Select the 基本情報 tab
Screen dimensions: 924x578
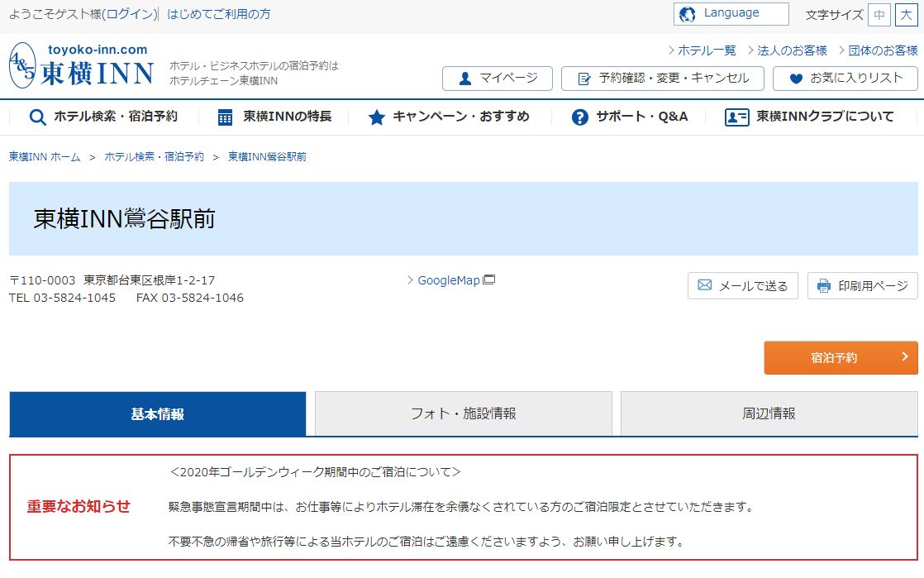(x=157, y=414)
